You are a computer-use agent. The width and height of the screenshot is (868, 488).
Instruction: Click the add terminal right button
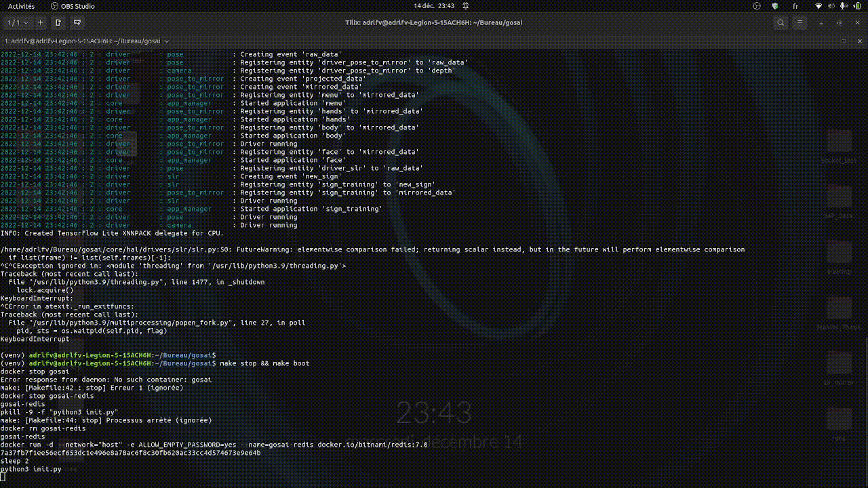coord(58,22)
